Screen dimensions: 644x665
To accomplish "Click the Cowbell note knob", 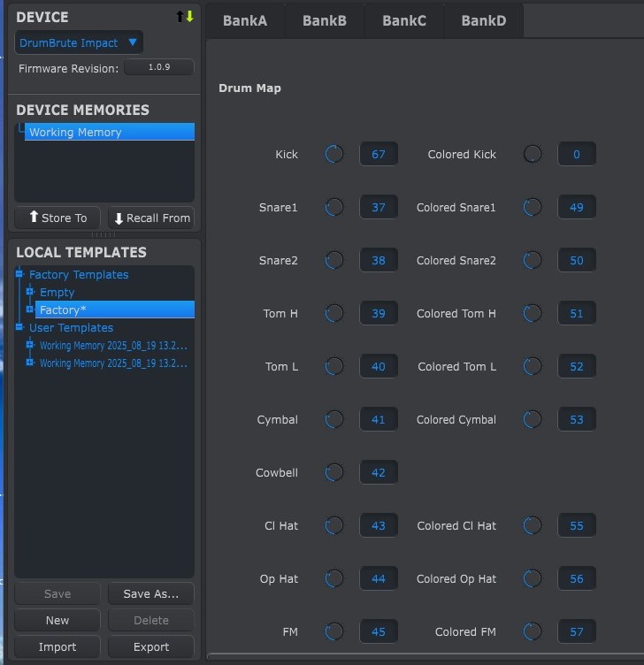I will (334, 472).
